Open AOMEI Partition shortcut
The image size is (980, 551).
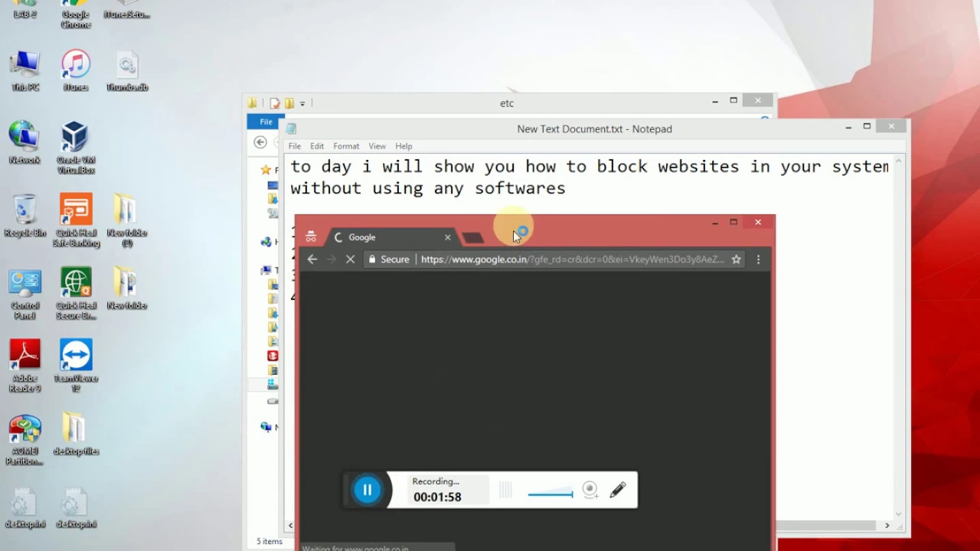click(x=24, y=440)
